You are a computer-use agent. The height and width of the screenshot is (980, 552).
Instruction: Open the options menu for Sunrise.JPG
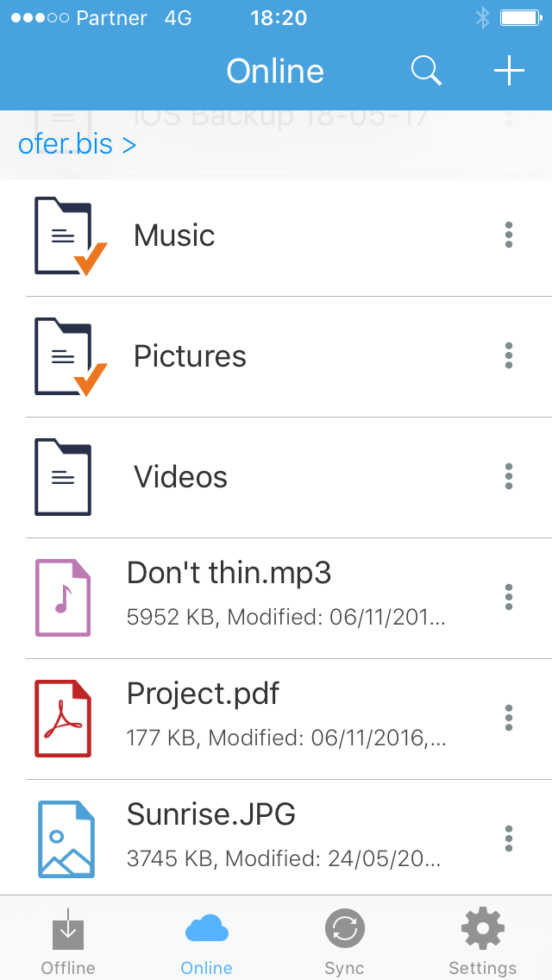point(508,839)
